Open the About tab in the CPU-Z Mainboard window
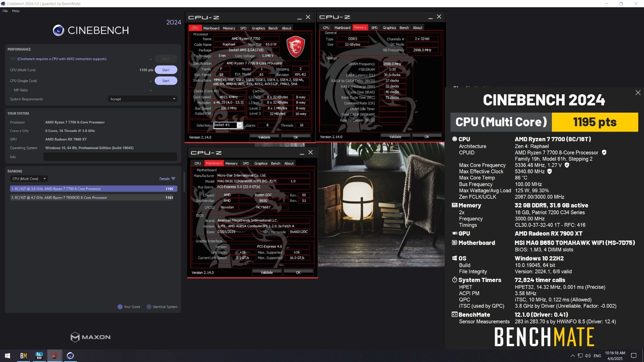644x362 pixels. coord(289,163)
